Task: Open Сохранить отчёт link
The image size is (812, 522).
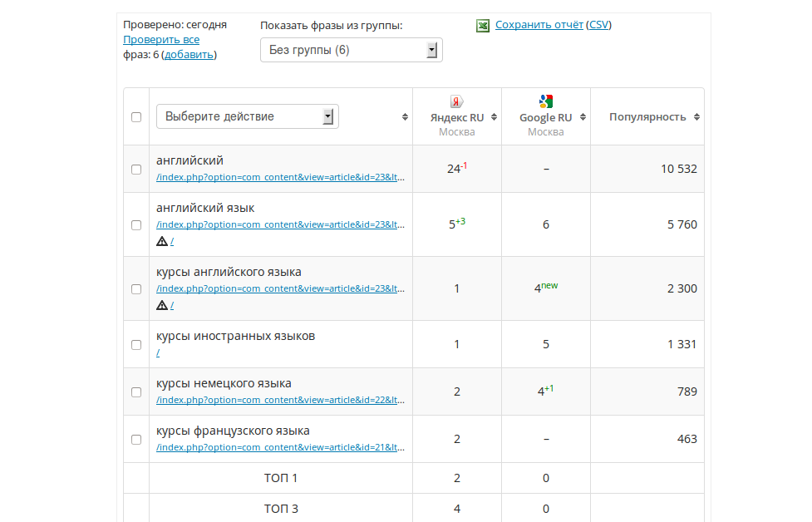Action: point(539,25)
